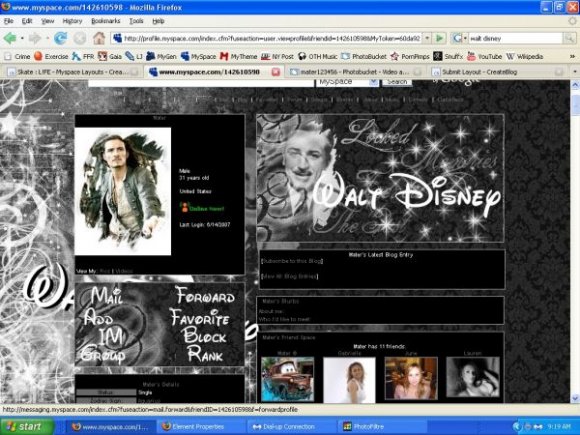Choose a search engine from the Google dropdown
Image resolution: width=580 pixels, height=435 pixels.
(459, 38)
